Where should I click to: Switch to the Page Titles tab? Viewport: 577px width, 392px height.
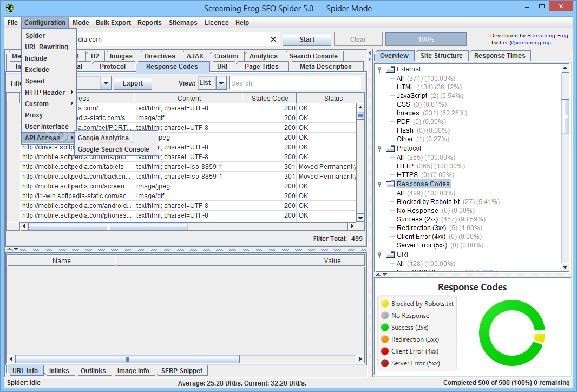click(x=261, y=67)
